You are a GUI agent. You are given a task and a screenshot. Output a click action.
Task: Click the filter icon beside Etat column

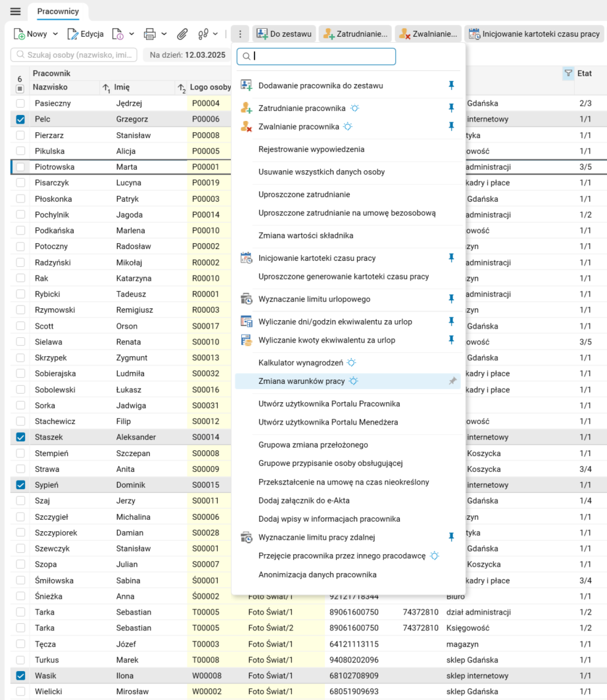pyautogui.click(x=568, y=73)
